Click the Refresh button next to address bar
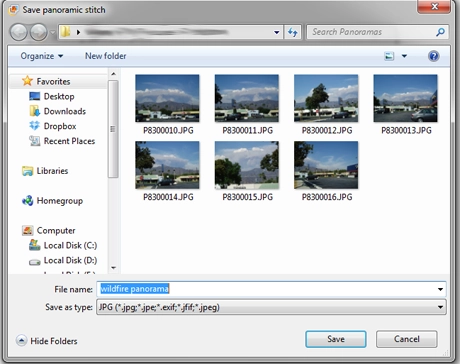460x364 pixels. click(x=292, y=32)
